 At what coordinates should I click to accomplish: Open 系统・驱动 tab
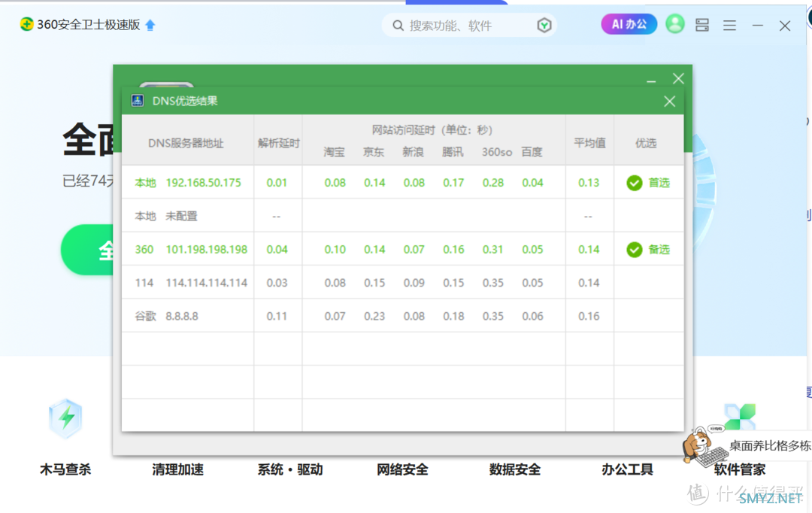coord(290,469)
